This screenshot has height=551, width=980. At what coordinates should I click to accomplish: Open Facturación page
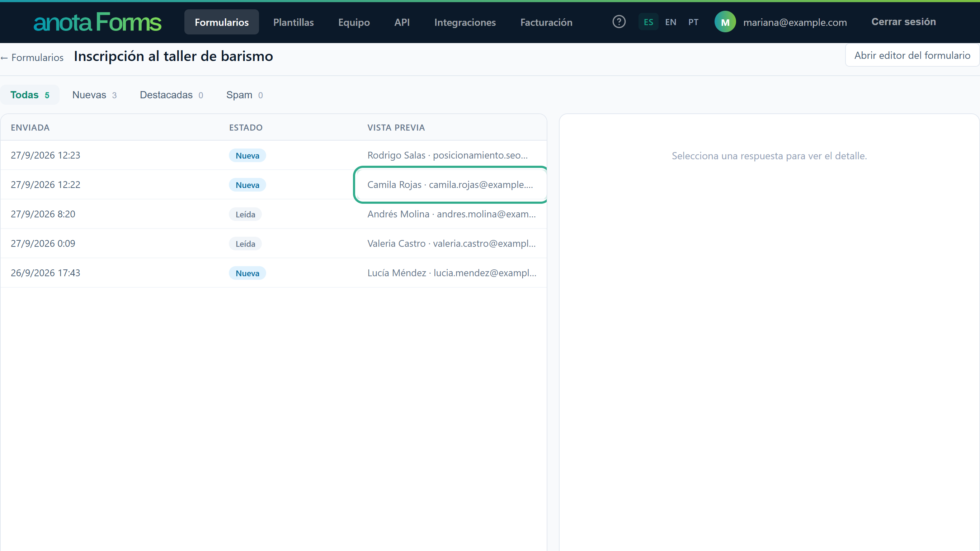546,22
